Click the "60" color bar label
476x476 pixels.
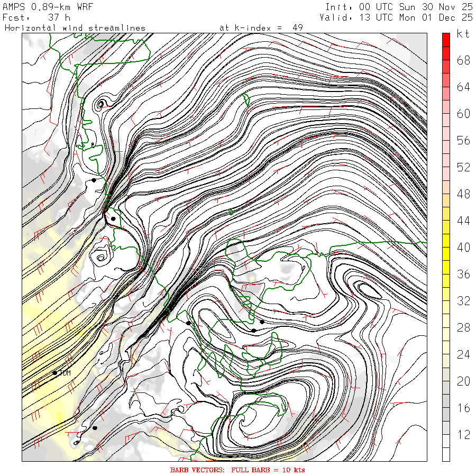tap(463, 114)
